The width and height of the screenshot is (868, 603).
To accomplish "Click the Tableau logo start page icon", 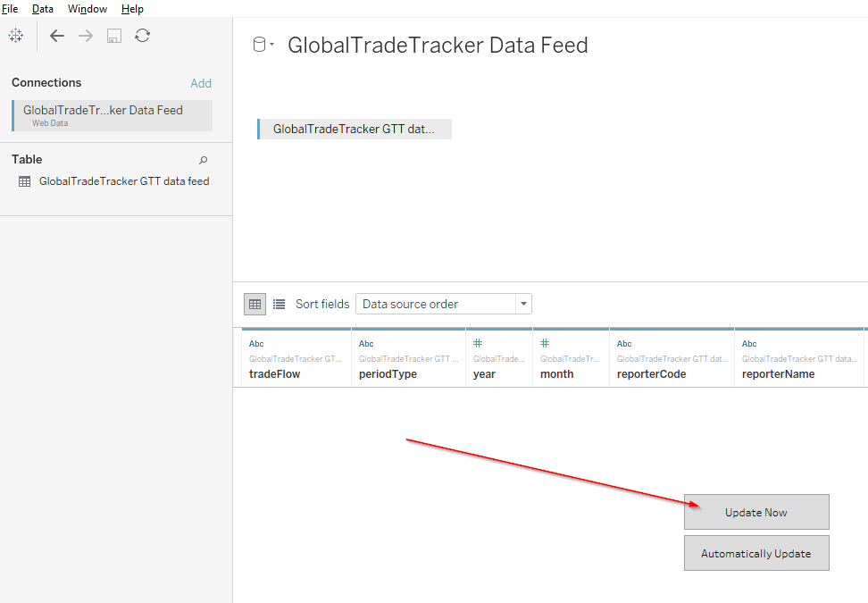I will 15,36.
